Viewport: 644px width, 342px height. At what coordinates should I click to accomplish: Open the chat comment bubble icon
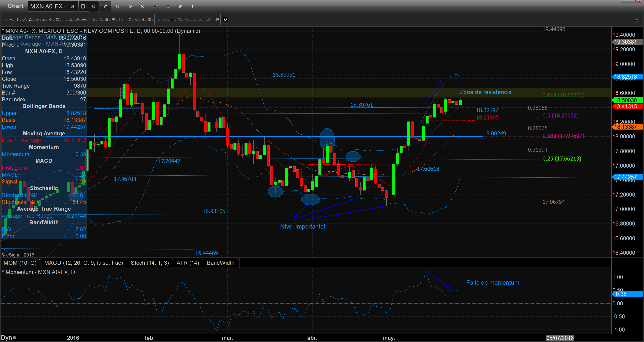click(x=167, y=6)
